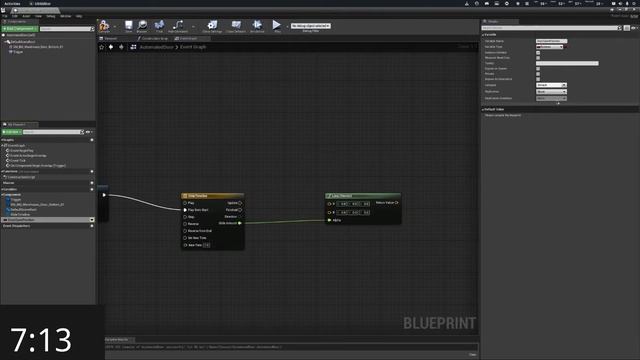
Task: Click the eye view options icon in My Blueprint
Action: [x=88, y=132]
